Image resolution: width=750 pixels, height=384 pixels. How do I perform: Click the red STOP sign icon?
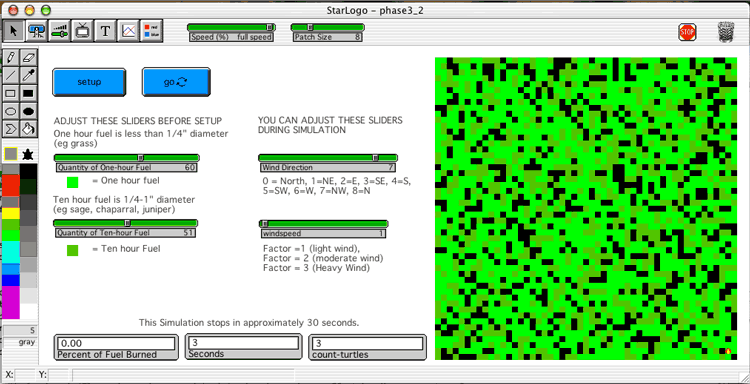click(x=687, y=32)
